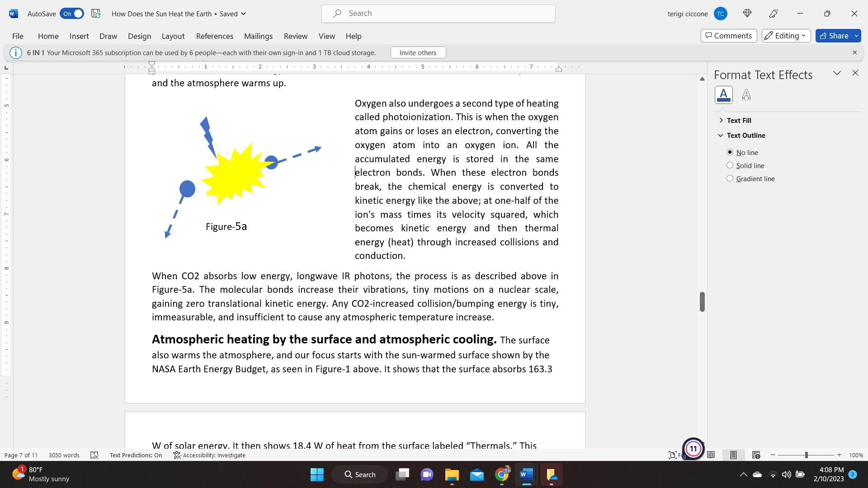This screenshot has width=868, height=488.
Task: Switch to Web Layout view icon
Action: 756,455
